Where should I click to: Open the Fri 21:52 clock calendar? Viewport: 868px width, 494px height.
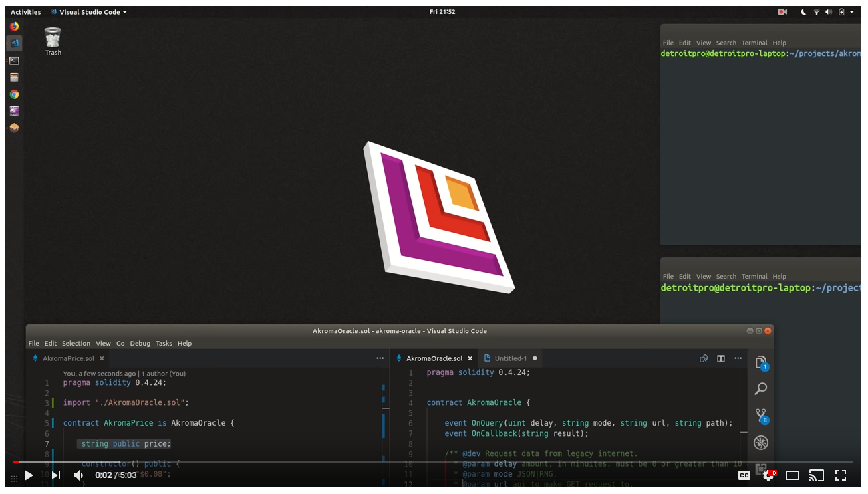(x=442, y=12)
